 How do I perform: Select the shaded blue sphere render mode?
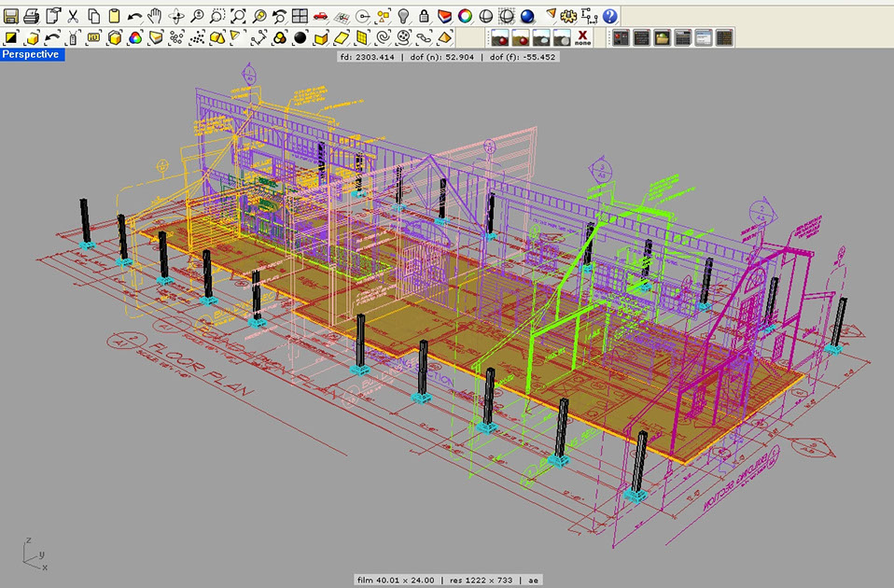coord(527,16)
